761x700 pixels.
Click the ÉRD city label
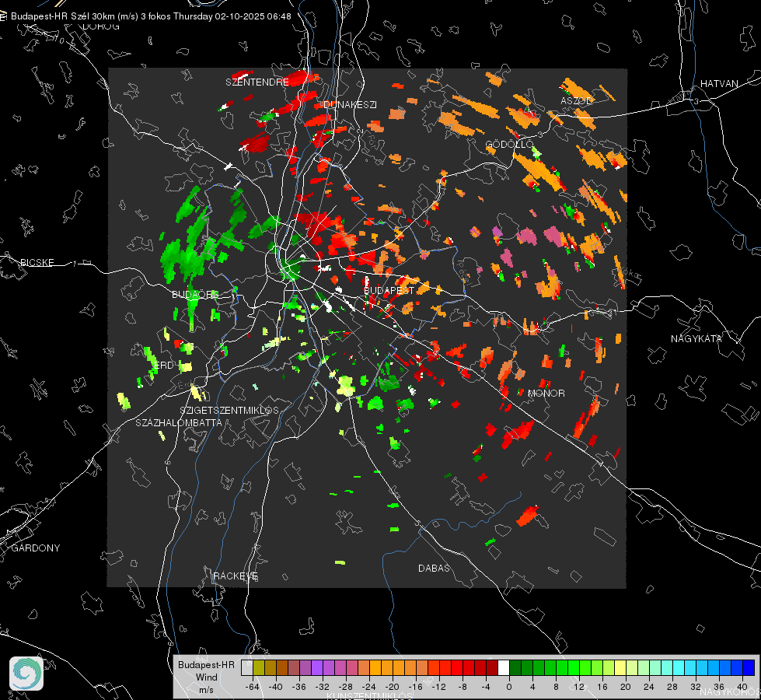coord(163,366)
